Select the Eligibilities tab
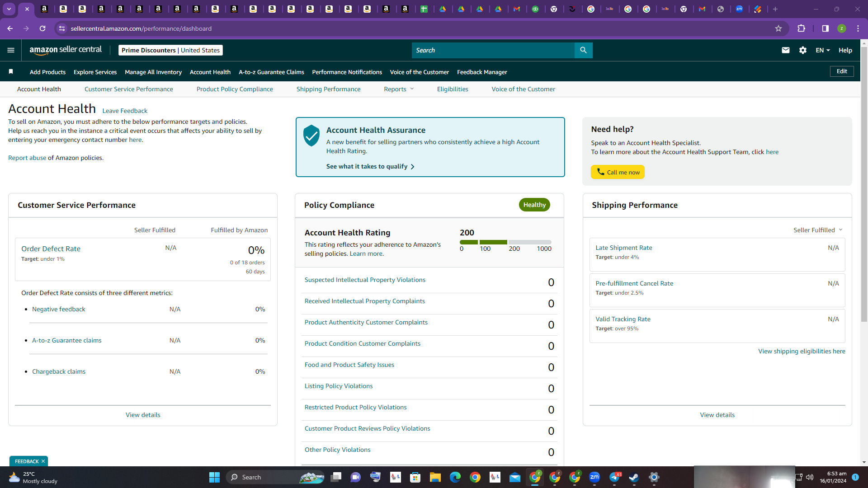Viewport: 868px width, 488px height. (453, 89)
